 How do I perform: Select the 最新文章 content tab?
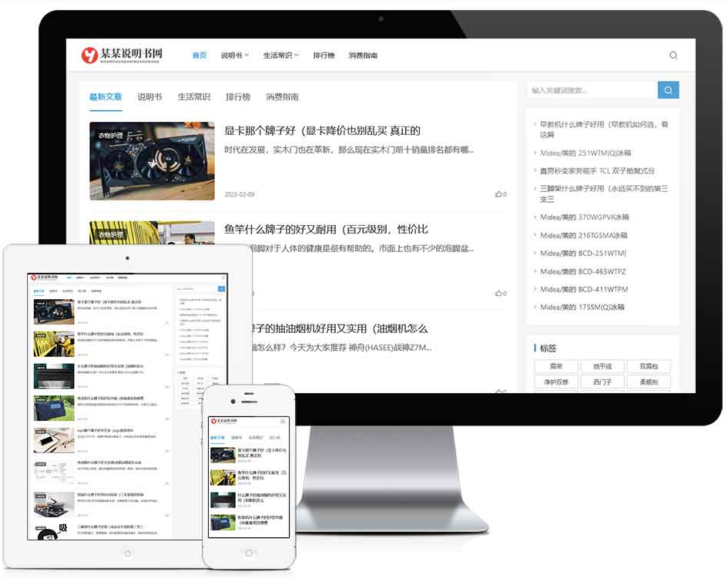pyautogui.click(x=106, y=97)
